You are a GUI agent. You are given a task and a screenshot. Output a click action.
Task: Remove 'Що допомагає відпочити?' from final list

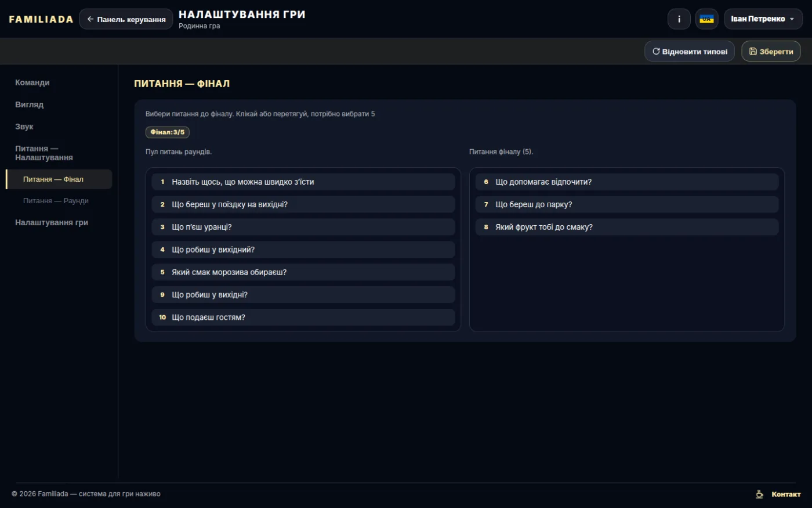pyautogui.click(x=627, y=182)
